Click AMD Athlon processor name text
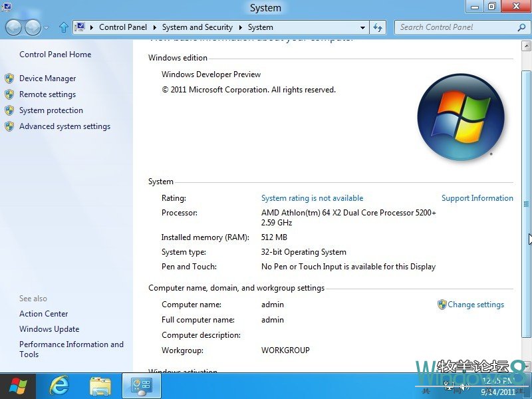Screen dimensions: 532x399 [348, 213]
